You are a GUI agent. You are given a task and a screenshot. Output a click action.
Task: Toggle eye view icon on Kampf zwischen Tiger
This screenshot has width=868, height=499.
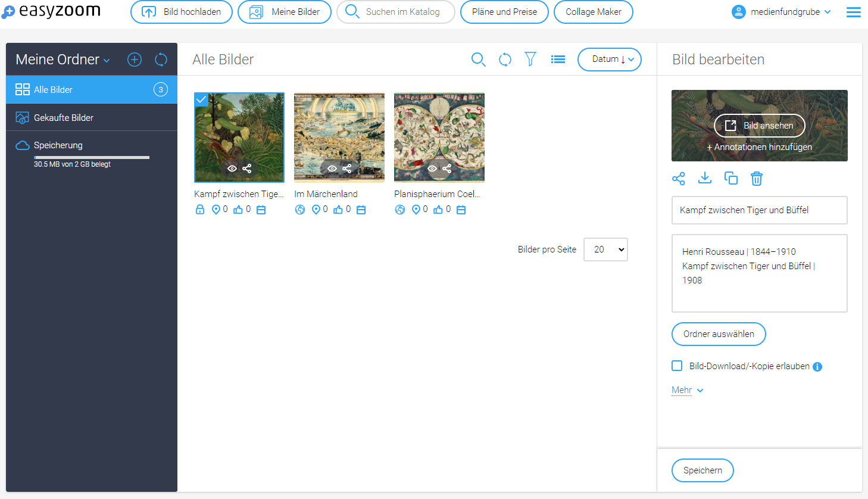click(232, 169)
